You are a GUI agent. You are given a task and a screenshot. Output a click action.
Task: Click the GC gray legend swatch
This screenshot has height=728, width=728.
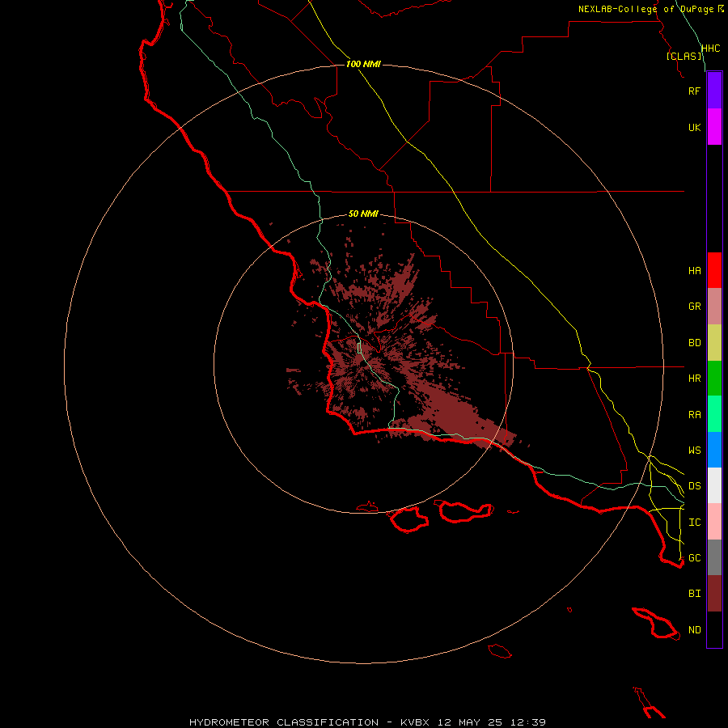point(714,557)
